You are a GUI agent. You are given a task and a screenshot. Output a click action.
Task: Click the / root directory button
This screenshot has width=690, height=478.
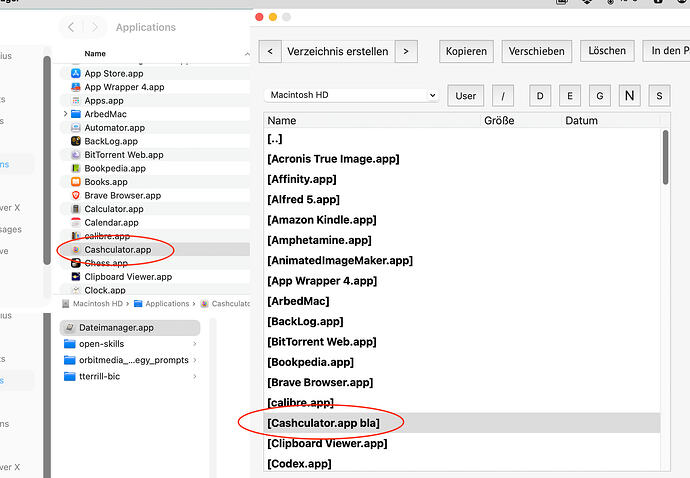(503, 96)
